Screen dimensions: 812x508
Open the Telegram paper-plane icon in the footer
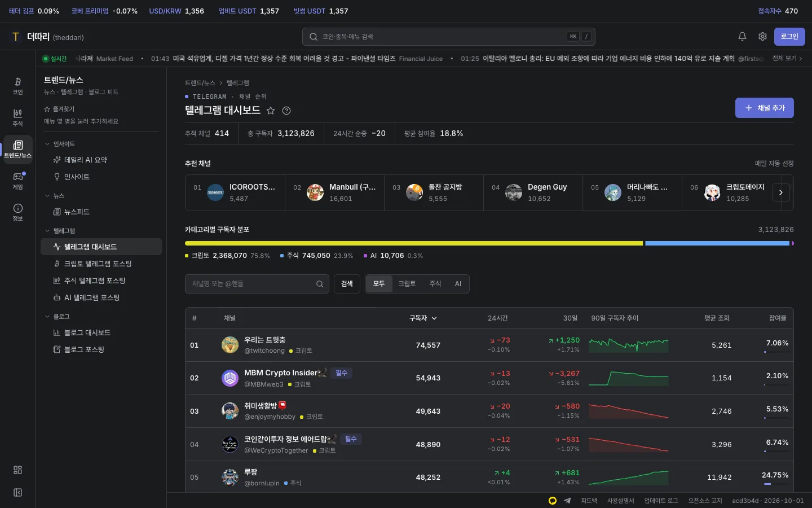567,501
